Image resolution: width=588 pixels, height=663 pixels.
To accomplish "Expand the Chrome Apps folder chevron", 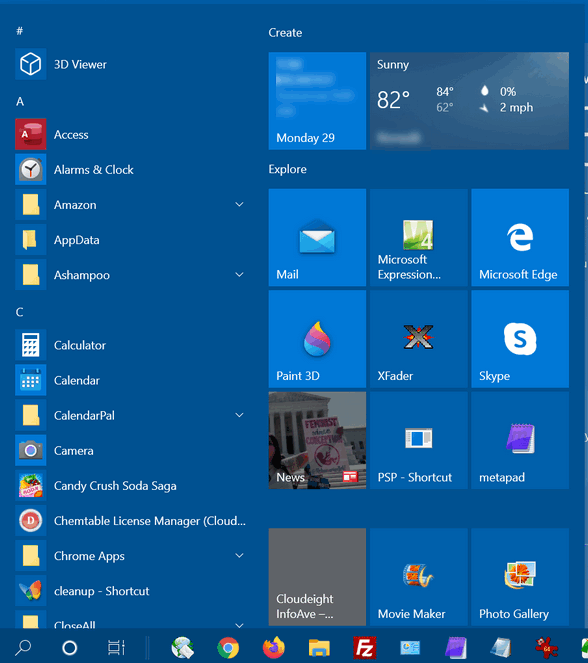I will point(239,556).
